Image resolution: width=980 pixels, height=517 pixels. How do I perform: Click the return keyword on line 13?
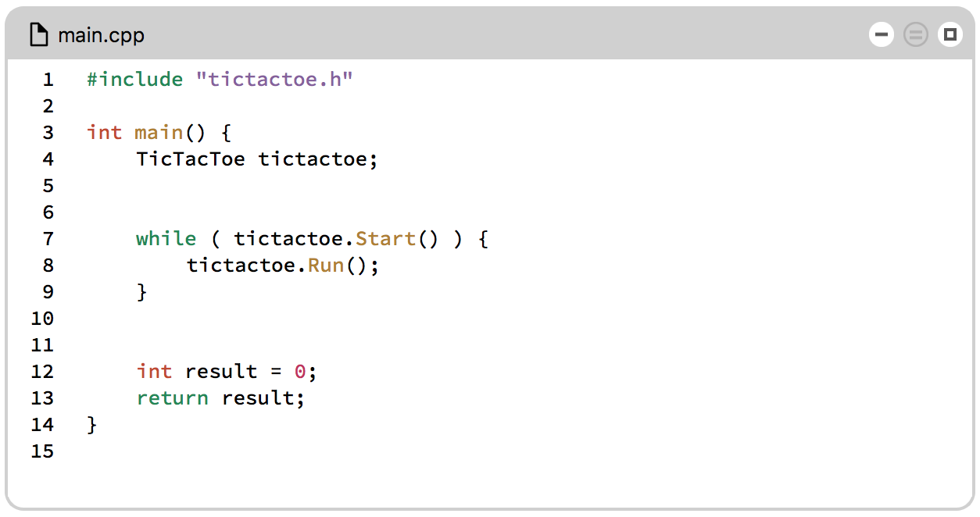[x=172, y=398]
